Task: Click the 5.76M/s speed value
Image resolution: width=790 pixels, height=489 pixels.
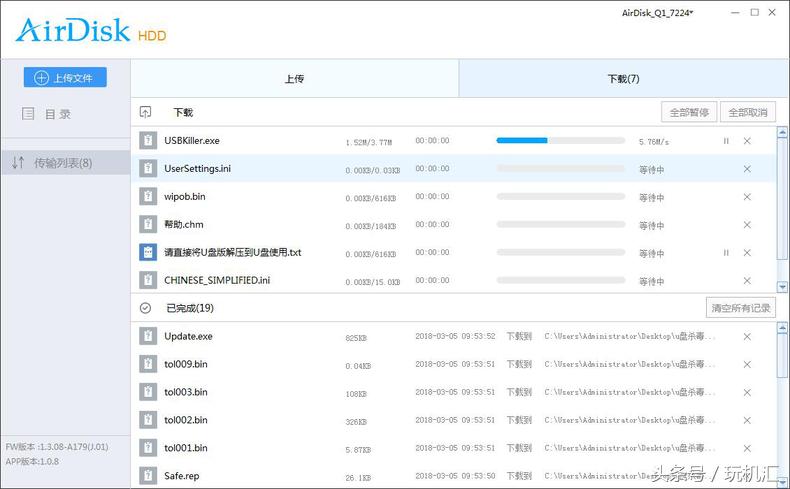Action: pyautogui.click(x=654, y=142)
